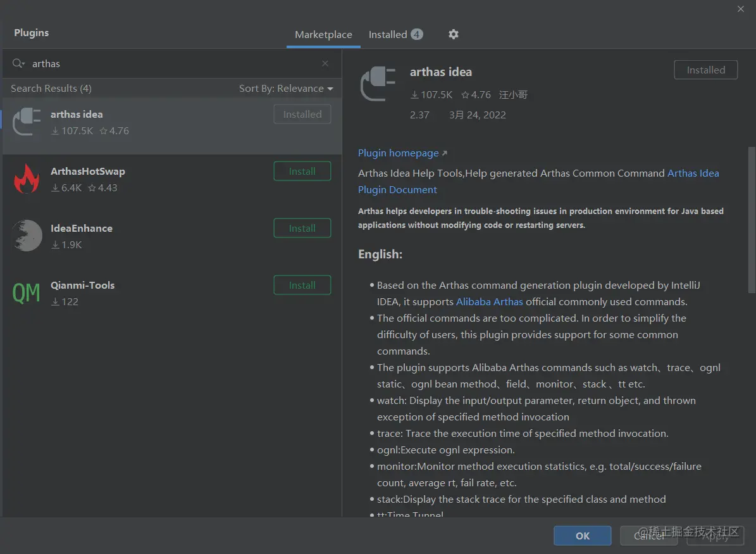Click the Installed button in arthas idea row

(302, 115)
